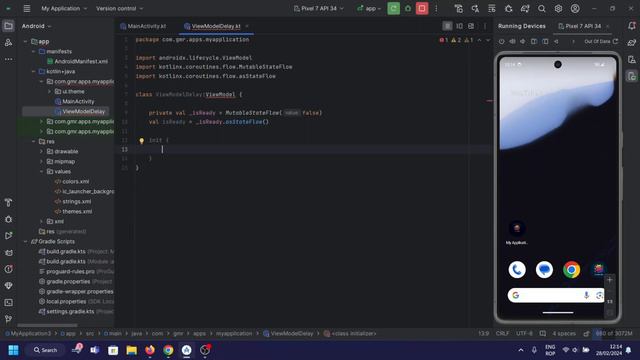Image resolution: width=640 pixels, height=360 pixels.
Task: Jump to next highlighted error arrow
Action: click(x=488, y=40)
